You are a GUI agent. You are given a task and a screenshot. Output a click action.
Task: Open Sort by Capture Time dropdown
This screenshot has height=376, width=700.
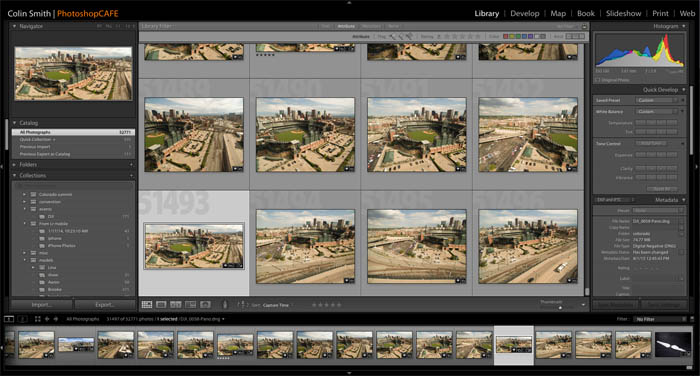coord(276,305)
